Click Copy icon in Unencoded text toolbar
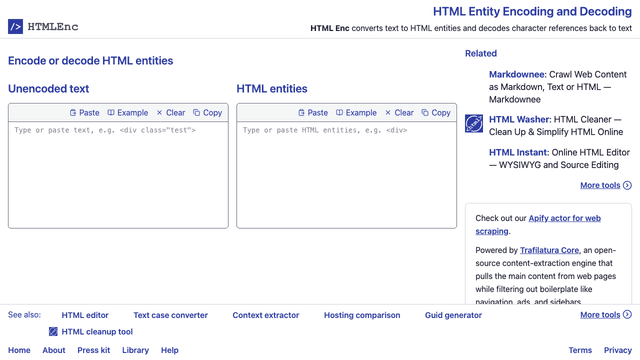 click(196, 113)
